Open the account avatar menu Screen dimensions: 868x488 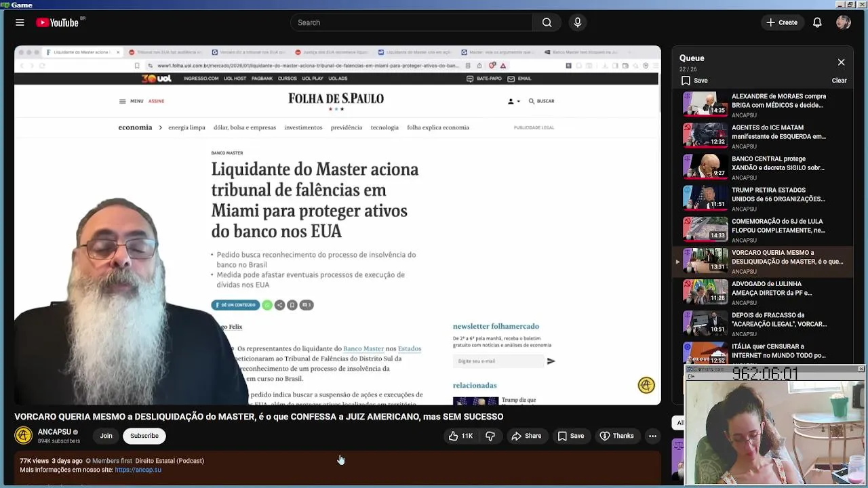point(844,22)
